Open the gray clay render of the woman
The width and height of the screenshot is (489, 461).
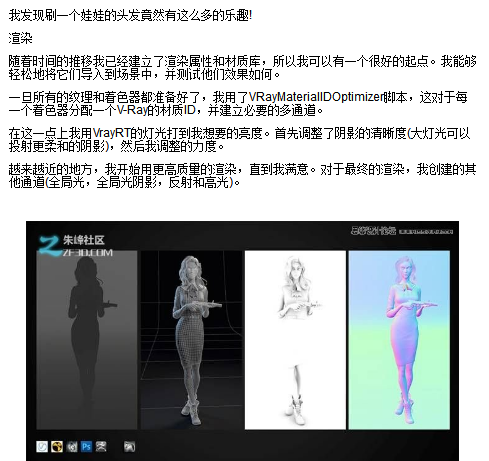pos(191,340)
